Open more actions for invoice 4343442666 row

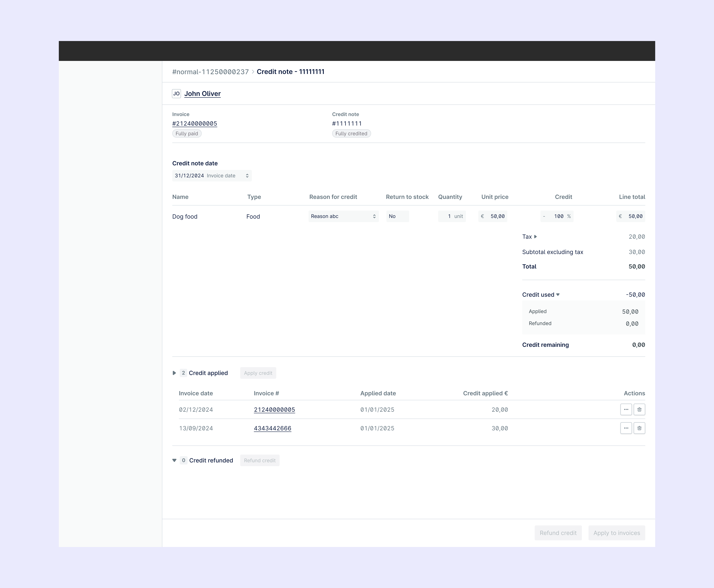click(x=626, y=428)
